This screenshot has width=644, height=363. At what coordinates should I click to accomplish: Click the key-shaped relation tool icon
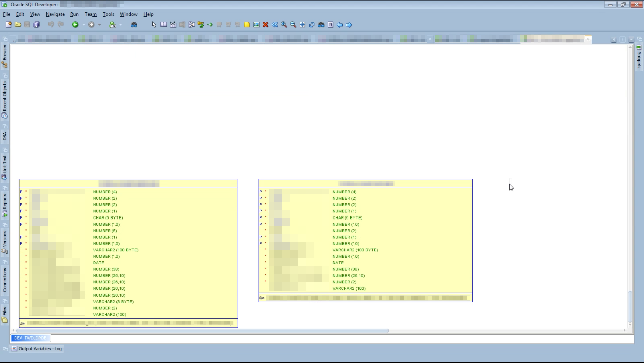pyautogui.click(x=201, y=24)
